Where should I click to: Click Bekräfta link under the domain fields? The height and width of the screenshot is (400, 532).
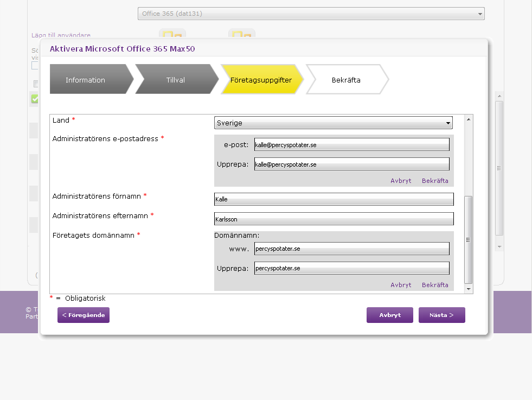(435, 285)
